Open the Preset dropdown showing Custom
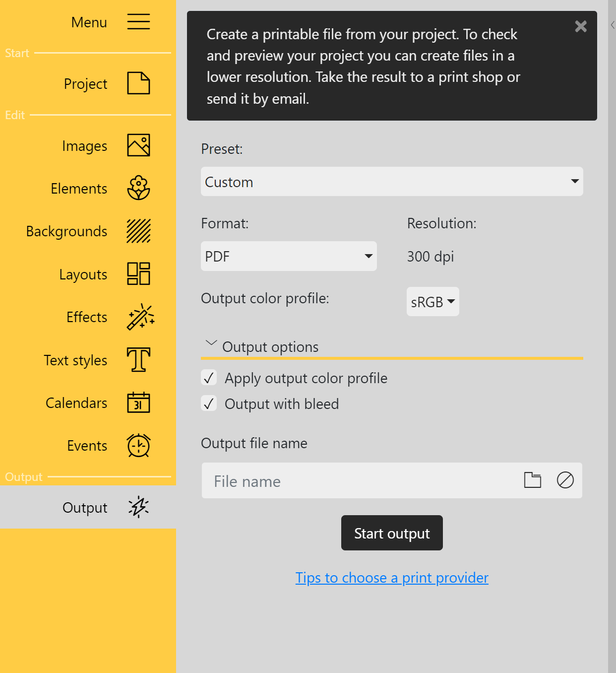The height and width of the screenshot is (673, 616). tap(391, 182)
